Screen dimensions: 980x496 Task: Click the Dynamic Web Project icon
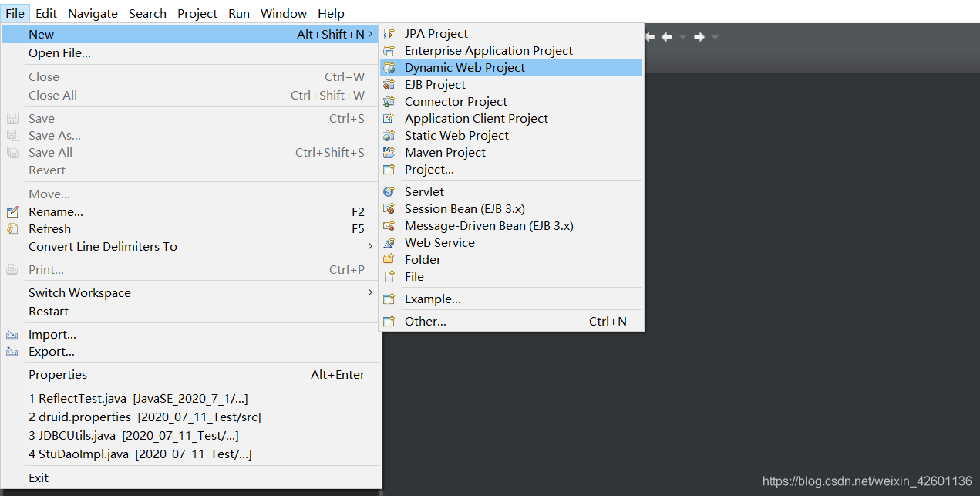point(389,68)
